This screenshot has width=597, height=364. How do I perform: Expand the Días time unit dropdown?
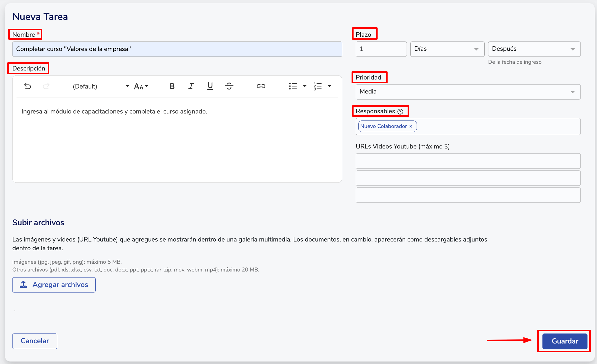pyautogui.click(x=447, y=49)
